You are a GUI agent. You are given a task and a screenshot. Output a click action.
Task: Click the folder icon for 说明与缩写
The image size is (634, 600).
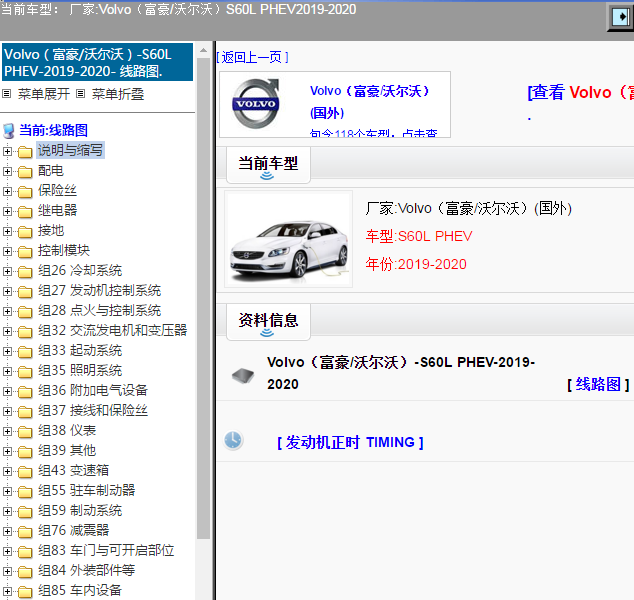25,152
